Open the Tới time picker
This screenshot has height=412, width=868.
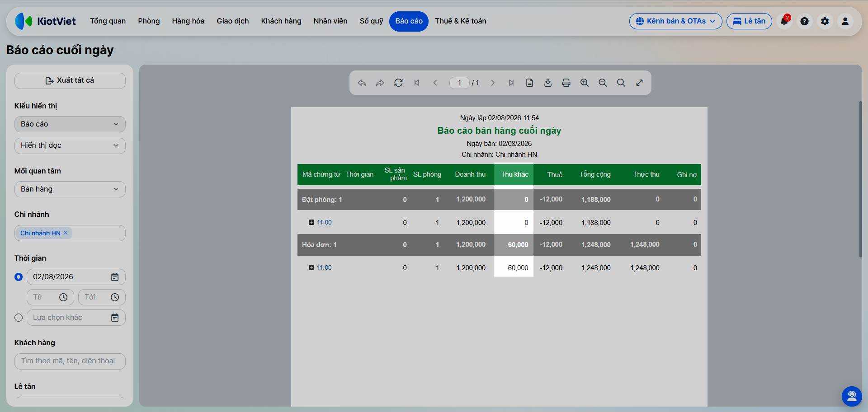pyautogui.click(x=102, y=297)
